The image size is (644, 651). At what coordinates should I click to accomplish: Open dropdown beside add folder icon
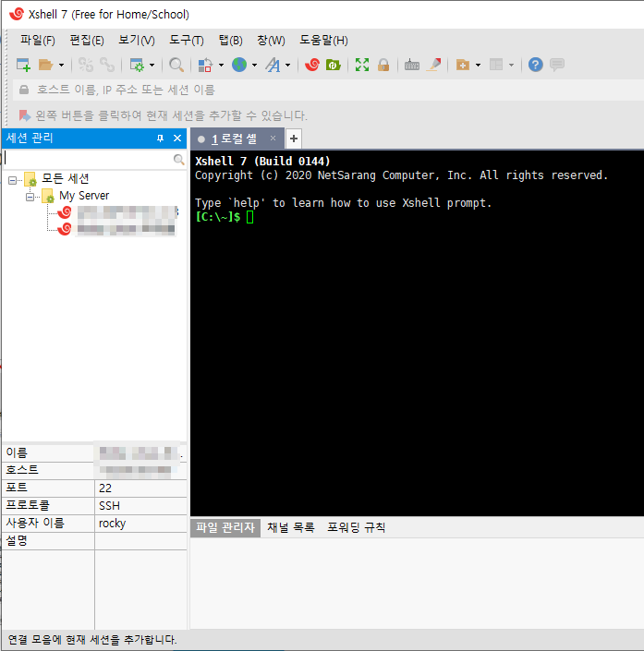(x=479, y=66)
